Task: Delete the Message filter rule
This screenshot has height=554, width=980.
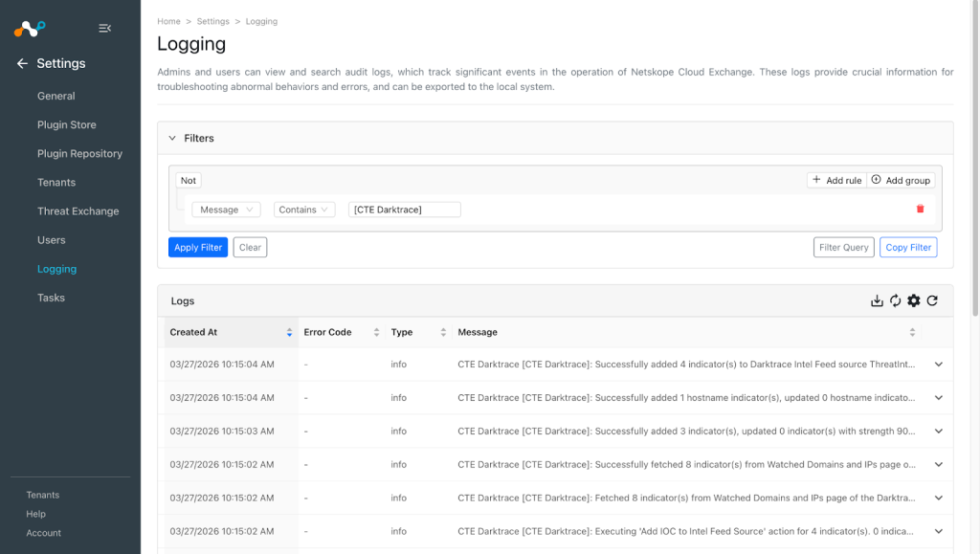Action: point(920,210)
